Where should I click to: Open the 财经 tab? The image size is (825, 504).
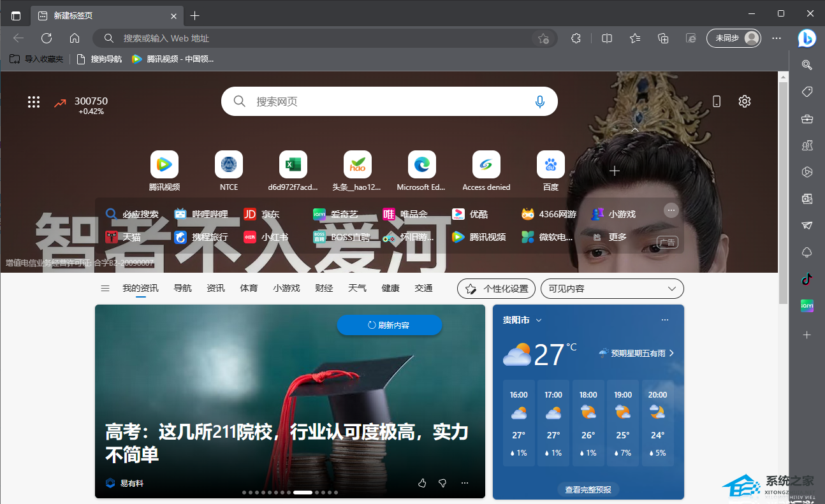coord(324,289)
